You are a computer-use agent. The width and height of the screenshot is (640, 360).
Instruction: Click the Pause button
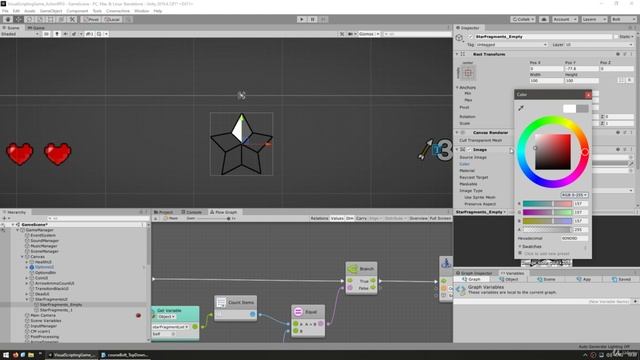[313, 19]
